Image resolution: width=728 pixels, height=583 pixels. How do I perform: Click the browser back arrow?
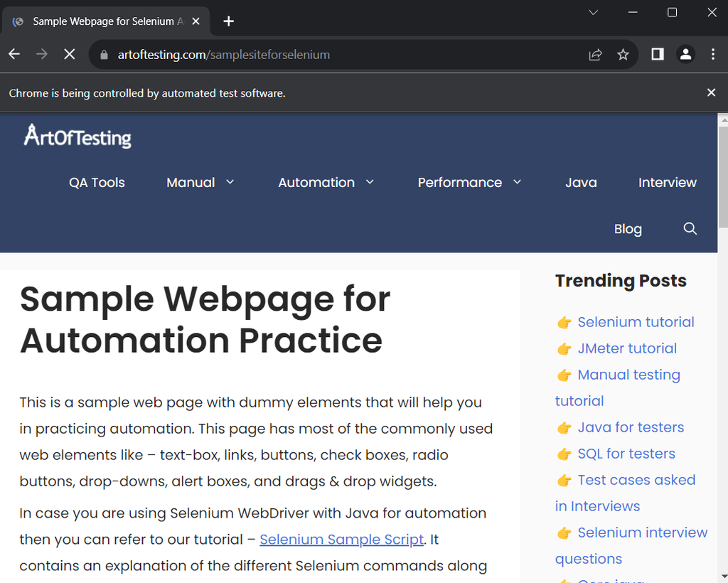tap(14, 55)
